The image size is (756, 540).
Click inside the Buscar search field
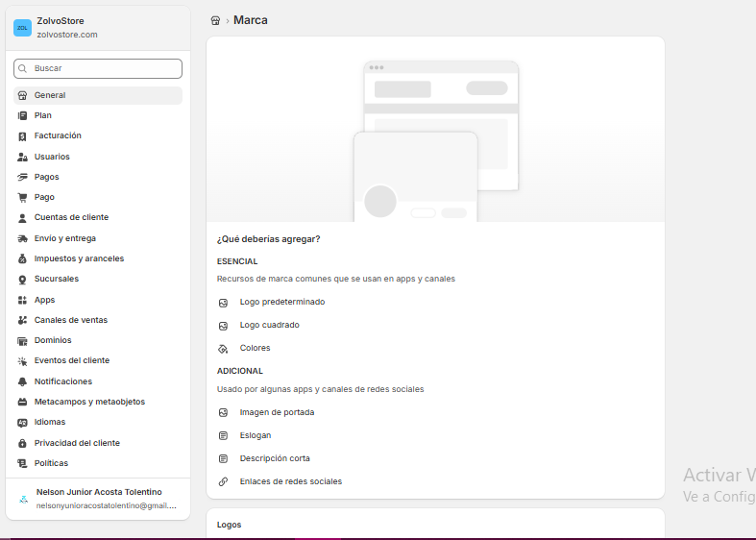98,68
